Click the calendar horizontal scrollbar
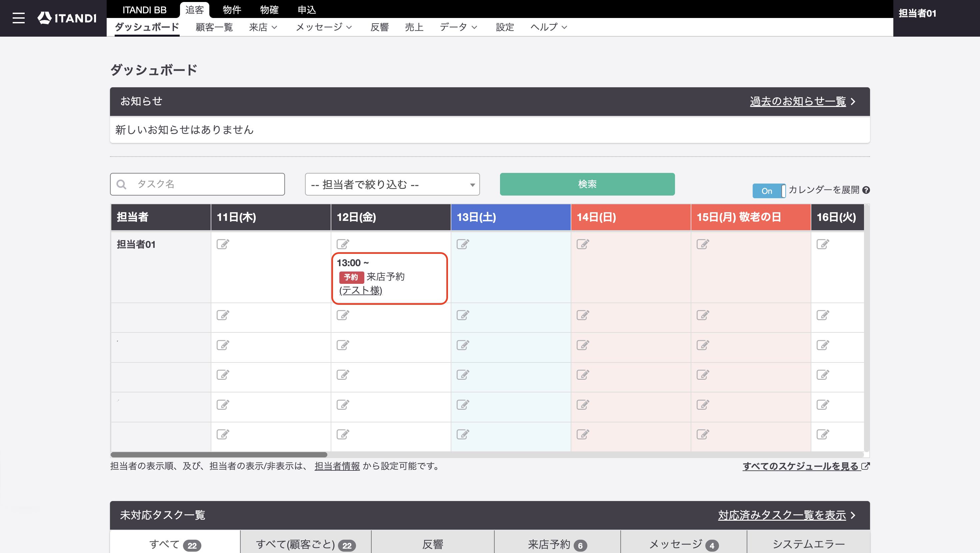The width and height of the screenshot is (980, 553). coord(219,454)
